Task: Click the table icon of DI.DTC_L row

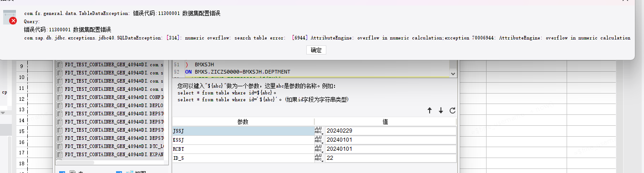Action: [60, 147]
